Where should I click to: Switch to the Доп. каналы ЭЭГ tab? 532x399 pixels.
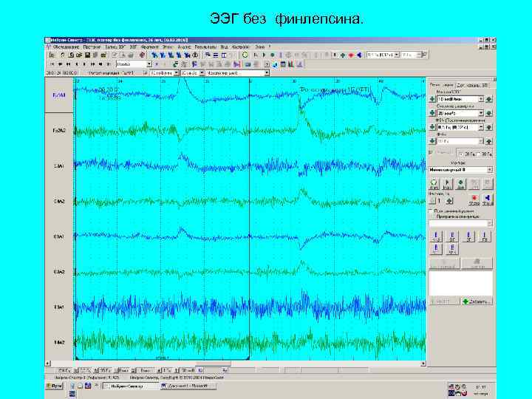click(471, 85)
